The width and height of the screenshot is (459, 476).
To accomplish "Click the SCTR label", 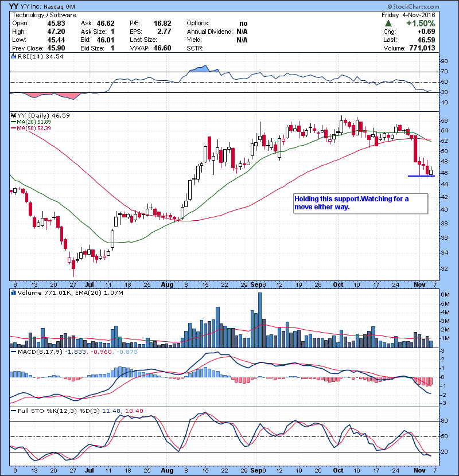I will point(195,48).
